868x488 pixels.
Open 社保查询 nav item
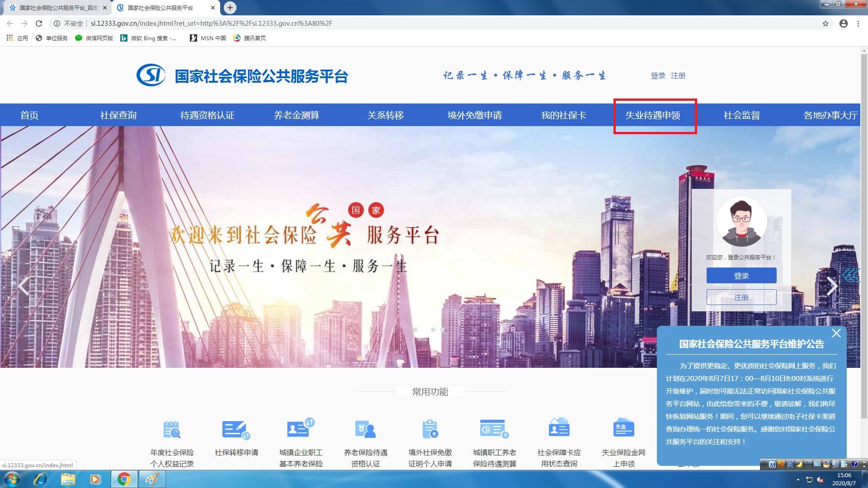[x=118, y=115]
